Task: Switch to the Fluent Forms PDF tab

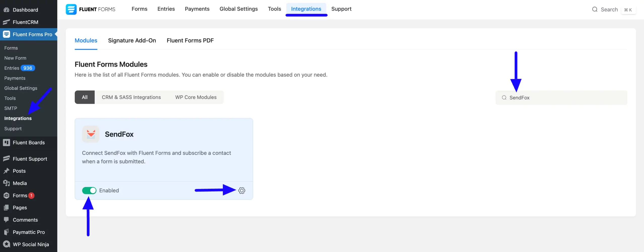Action: tap(190, 40)
